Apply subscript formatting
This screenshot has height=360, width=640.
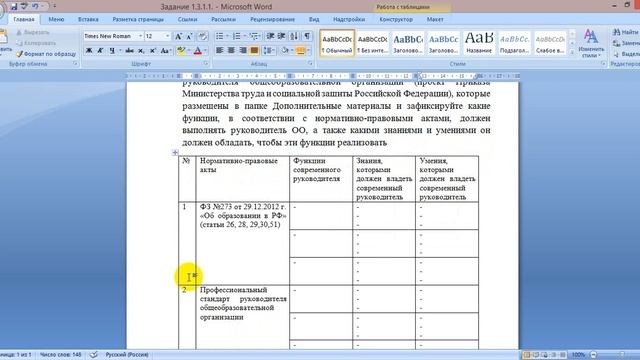[x=141, y=51]
